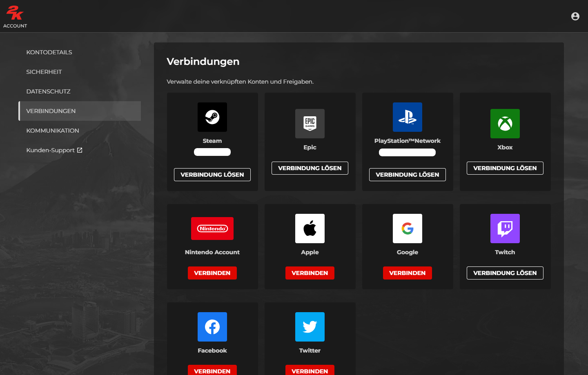
Task: Click the PlayStation Network logo icon
Action: pos(408,117)
